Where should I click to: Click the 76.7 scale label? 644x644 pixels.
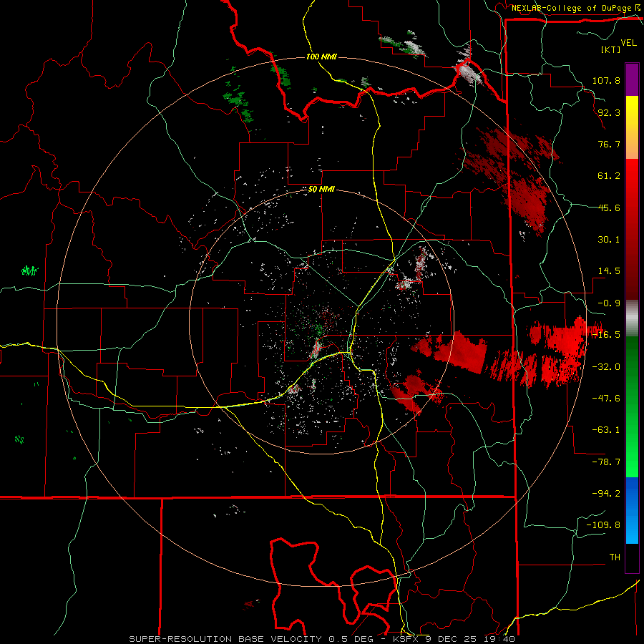click(609, 144)
